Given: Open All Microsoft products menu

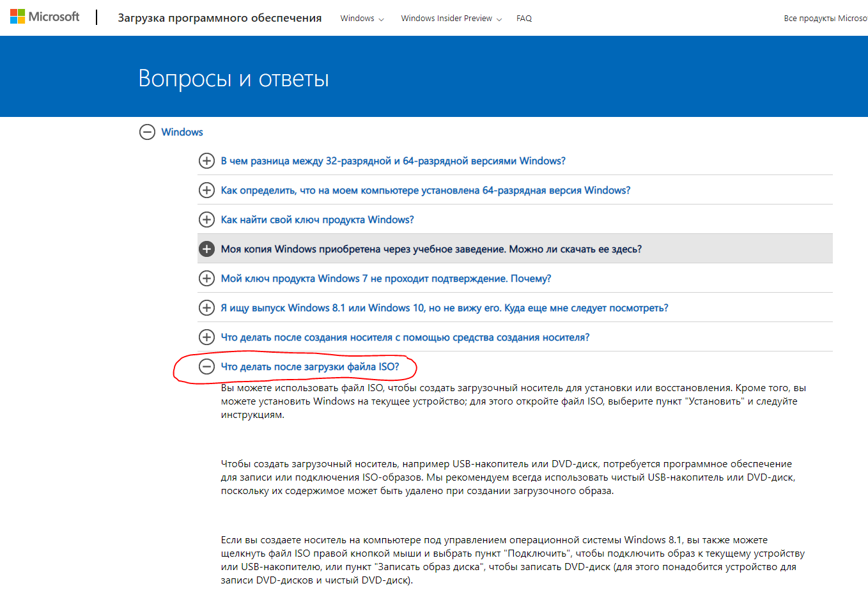Looking at the screenshot, I should coord(825,19).
